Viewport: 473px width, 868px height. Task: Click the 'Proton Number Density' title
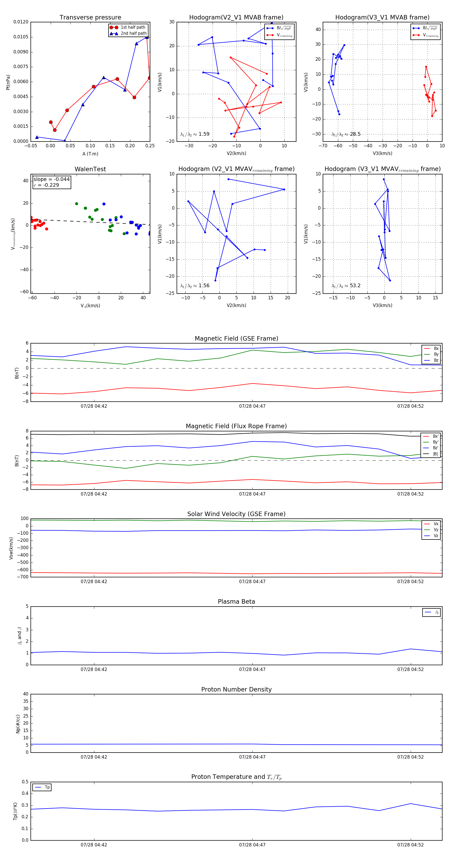[236, 689]
